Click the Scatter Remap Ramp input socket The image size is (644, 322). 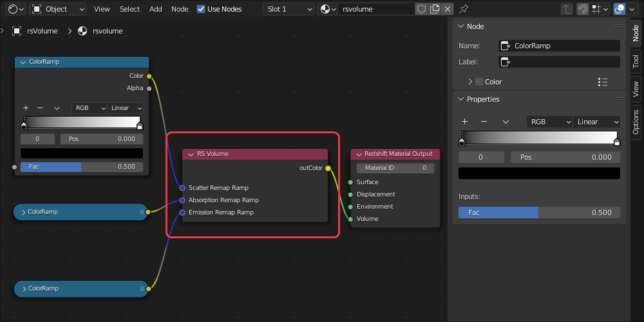[182, 188]
